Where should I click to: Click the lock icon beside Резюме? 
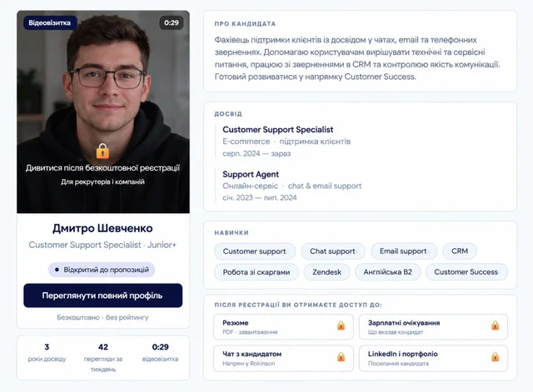pos(341,325)
